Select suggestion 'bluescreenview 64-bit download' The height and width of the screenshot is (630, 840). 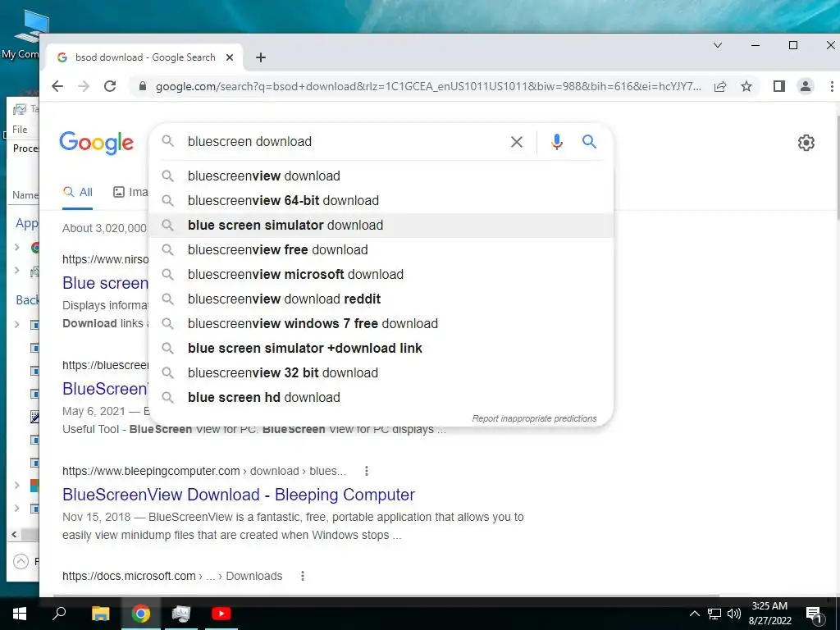[381, 200]
